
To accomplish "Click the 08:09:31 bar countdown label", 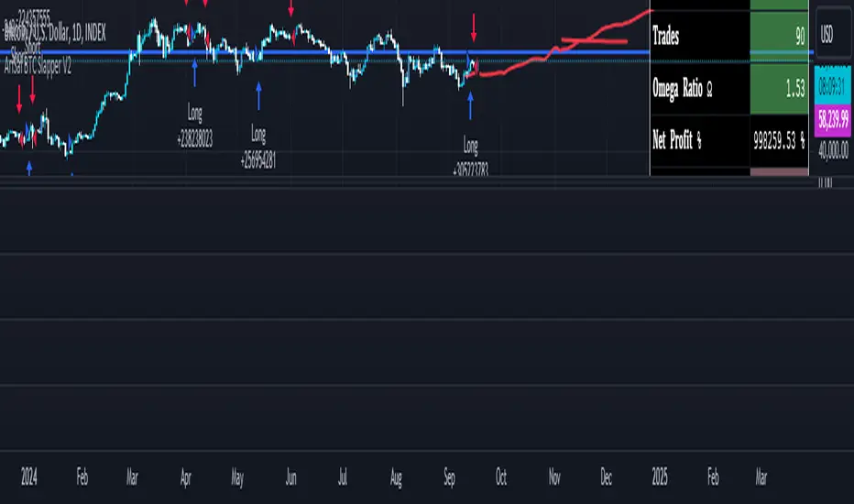I will click(833, 85).
